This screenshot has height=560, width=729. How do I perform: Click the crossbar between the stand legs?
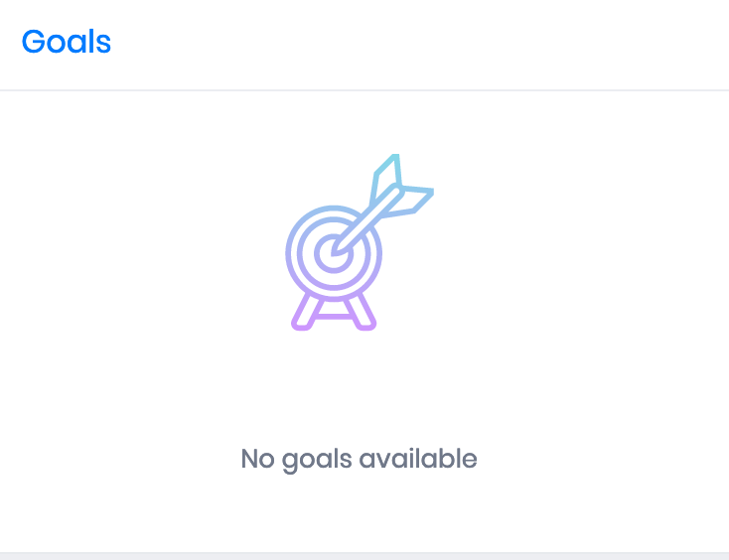click(x=334, y=317)
